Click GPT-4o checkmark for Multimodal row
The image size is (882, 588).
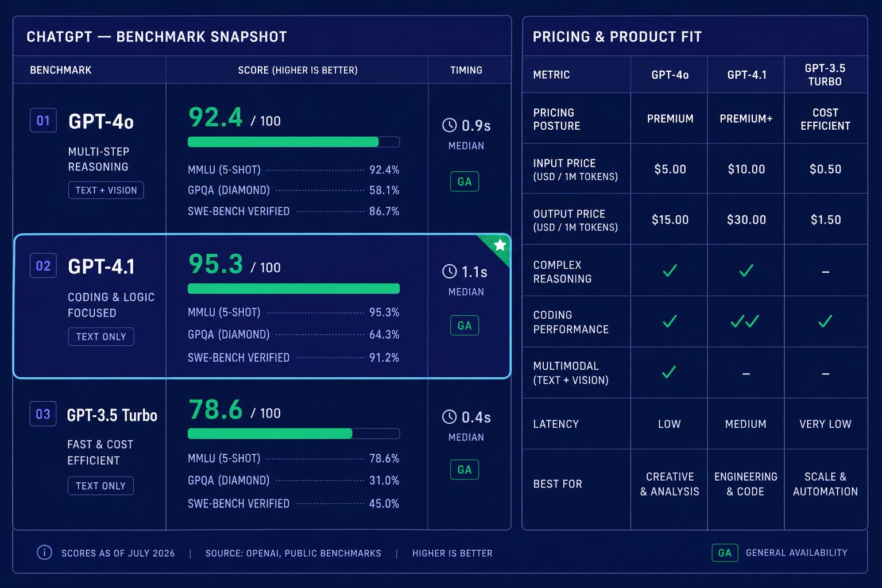pos(669,372)
